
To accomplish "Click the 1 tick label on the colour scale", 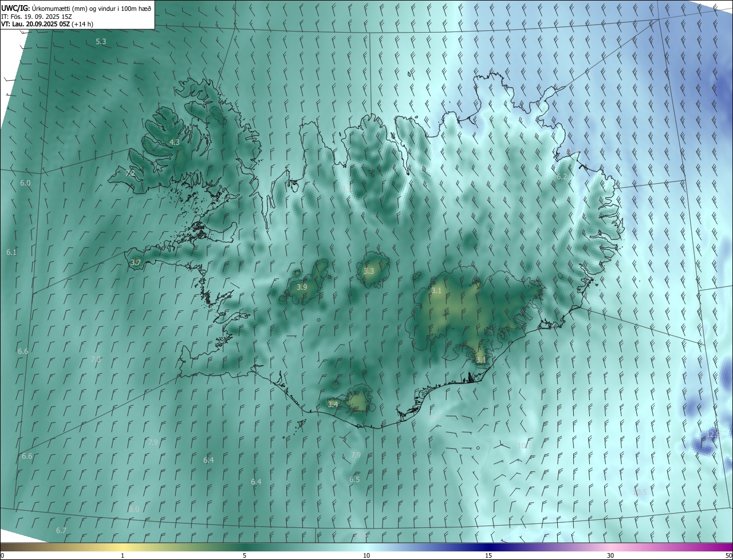I will [123, 555].
